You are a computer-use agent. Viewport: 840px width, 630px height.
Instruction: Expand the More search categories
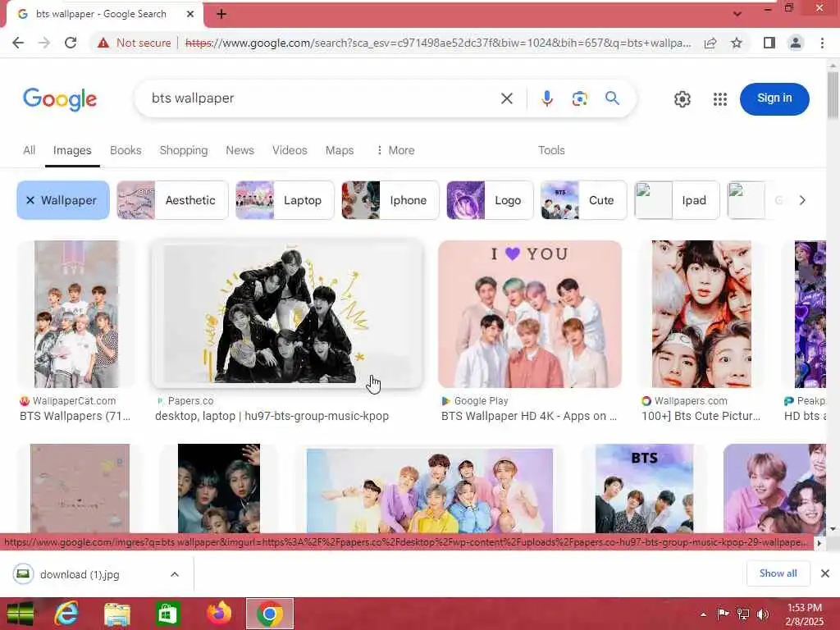(395, 151)
